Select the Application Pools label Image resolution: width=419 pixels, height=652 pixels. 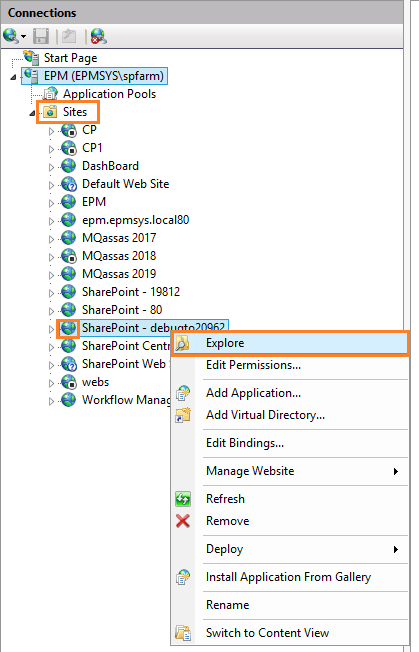click(x=110, y=94)
